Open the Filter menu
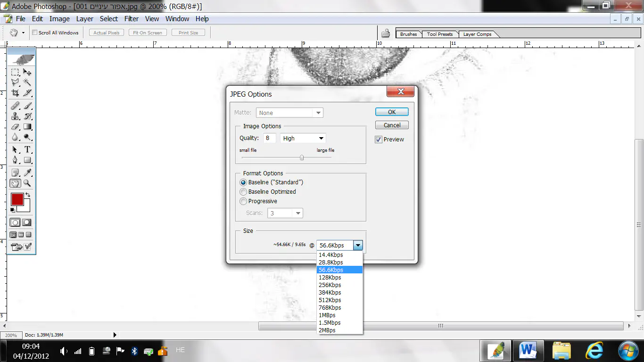 [x=131, y=19]
